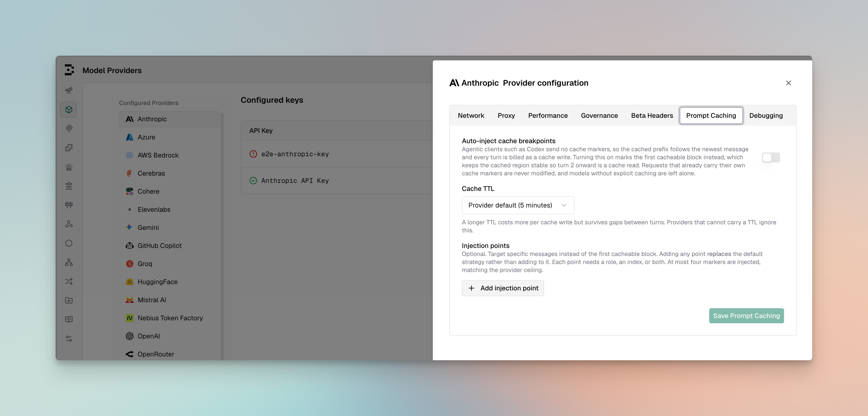The height and width of the screenshot is (416, 868).
Task: Select Anthropic in Configured Providers list
Action: (169, 119)
